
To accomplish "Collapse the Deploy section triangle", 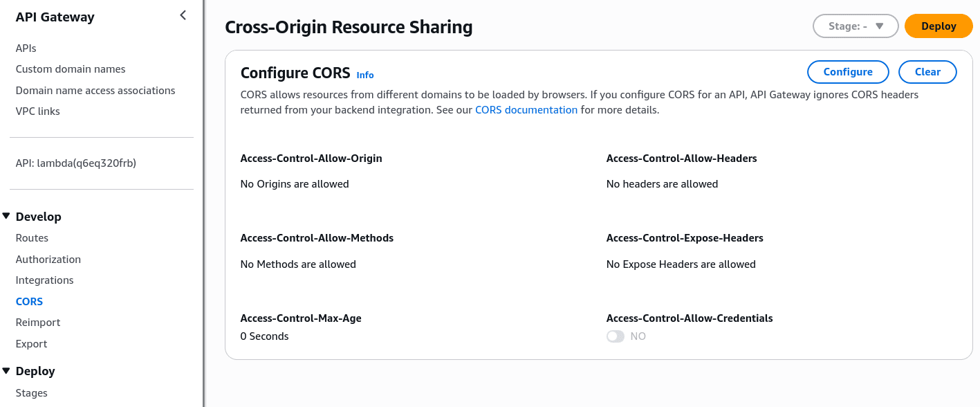I will point(6,370).
